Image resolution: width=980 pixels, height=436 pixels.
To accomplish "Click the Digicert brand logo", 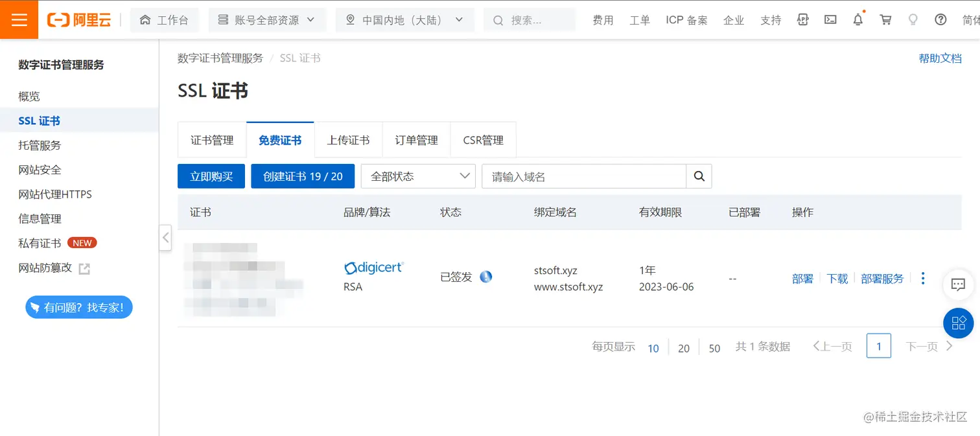I will pos(374,268).
